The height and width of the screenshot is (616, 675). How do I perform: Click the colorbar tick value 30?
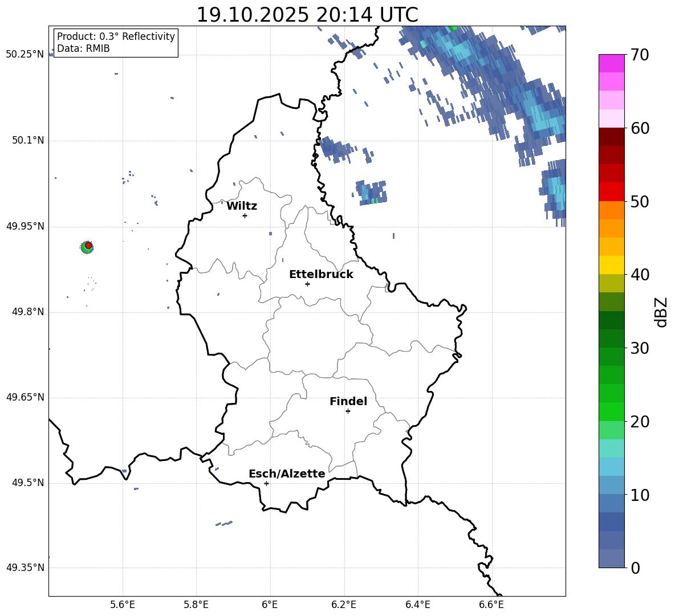[640, 348]
